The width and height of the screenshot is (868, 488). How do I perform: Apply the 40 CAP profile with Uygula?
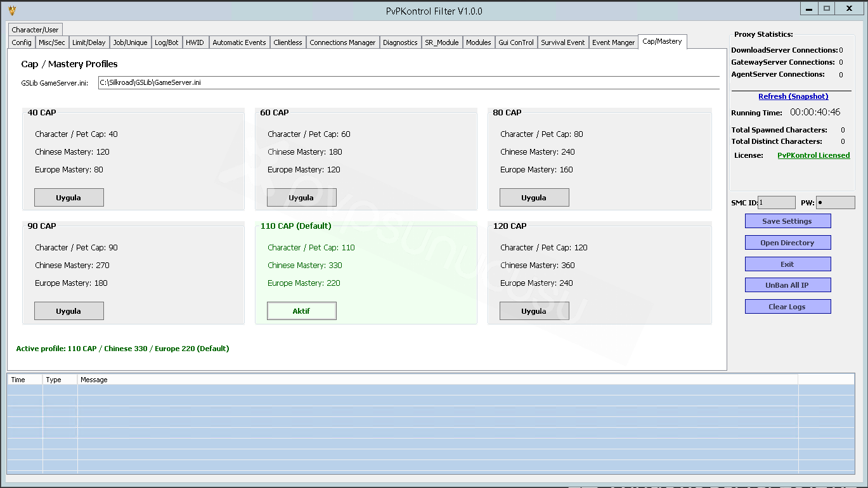coord(68,198)
